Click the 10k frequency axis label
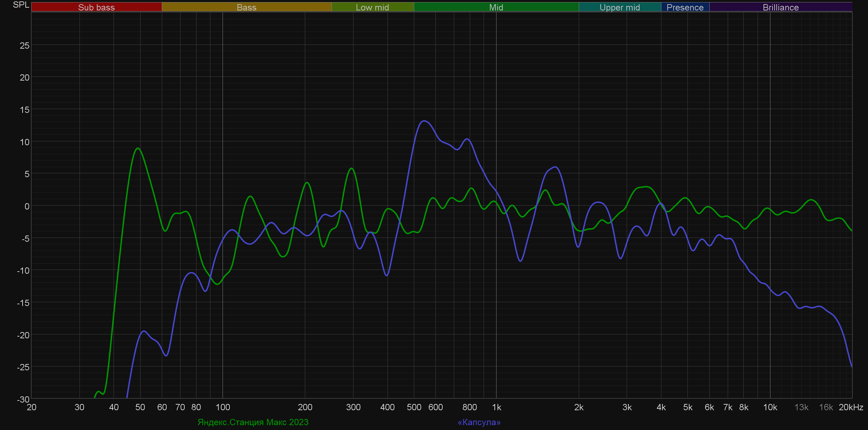This screenshot has width=868, height=430. (x=770, y=407)
